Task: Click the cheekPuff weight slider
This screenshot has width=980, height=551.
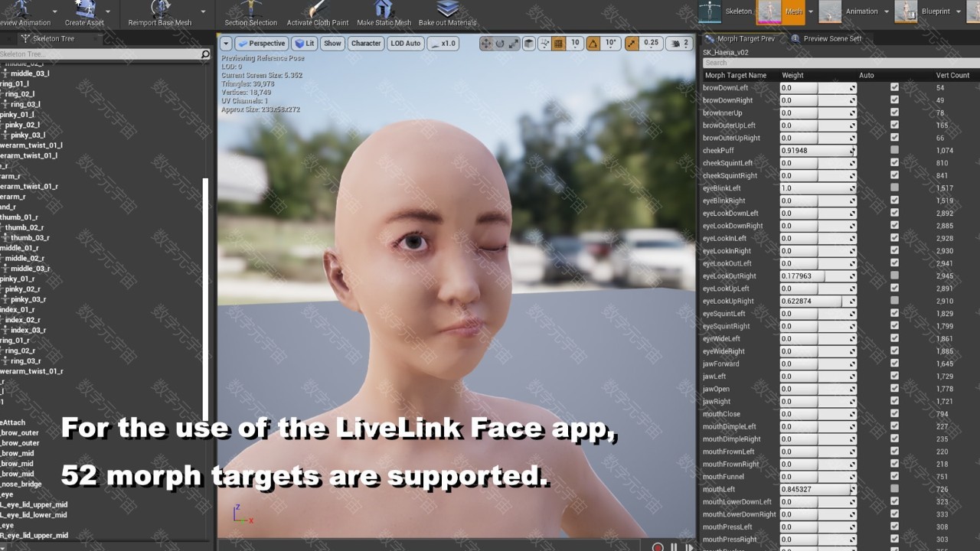Action: click(x=818, y=151)
